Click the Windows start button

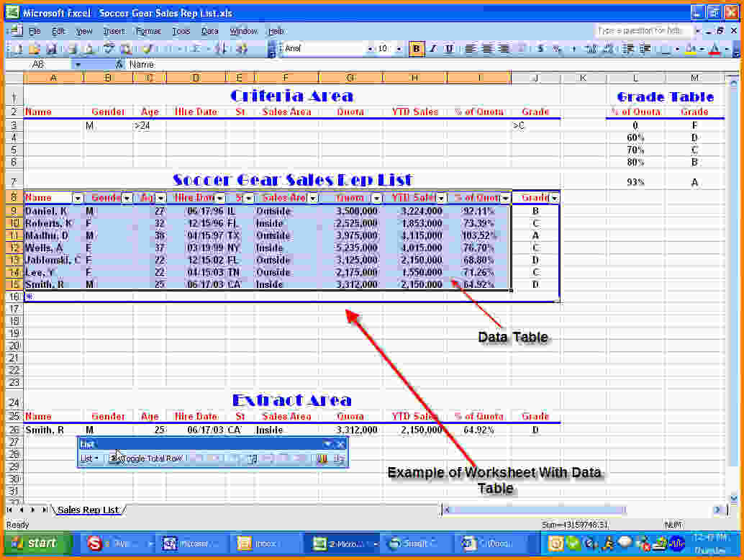click(36, 543)
